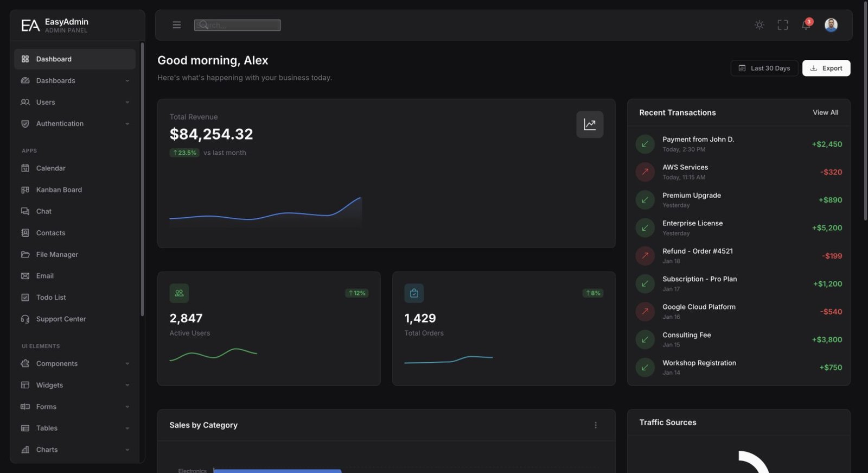Click the Electronics sales bar
868x473 pixels.
click(x=277, y=471)
